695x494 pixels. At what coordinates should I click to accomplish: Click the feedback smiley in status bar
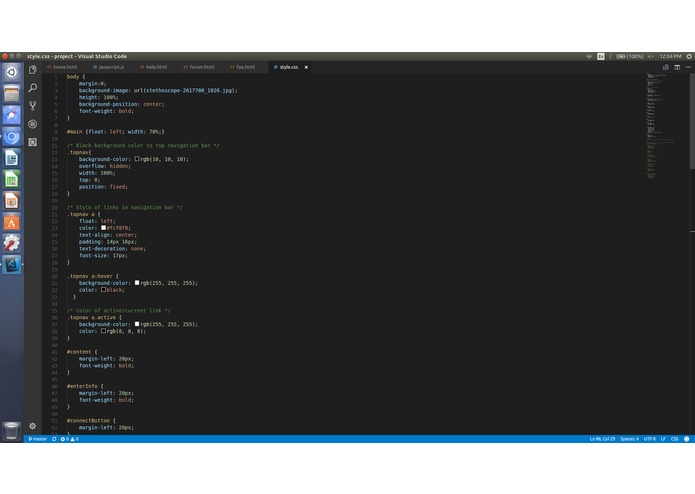click(687, 439)
